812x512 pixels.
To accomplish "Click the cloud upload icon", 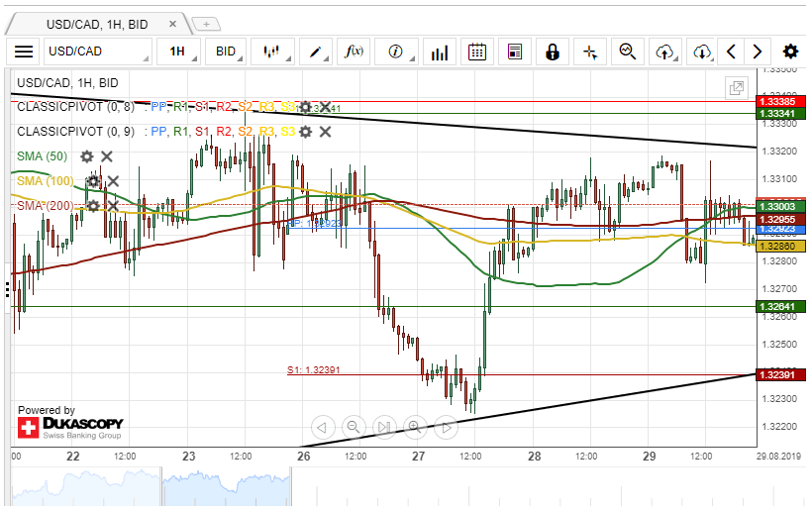I will pyautogui.click(x=664, y=51).
